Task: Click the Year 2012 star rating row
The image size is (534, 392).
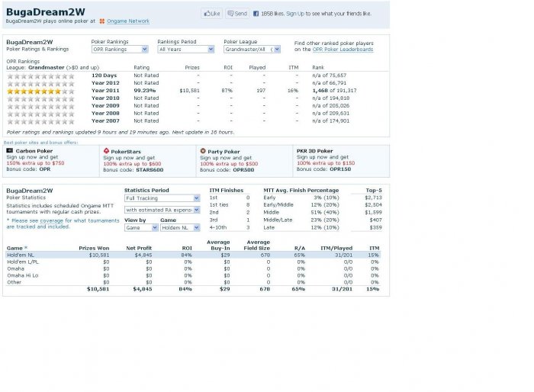Action: click(x=40, y=83)
